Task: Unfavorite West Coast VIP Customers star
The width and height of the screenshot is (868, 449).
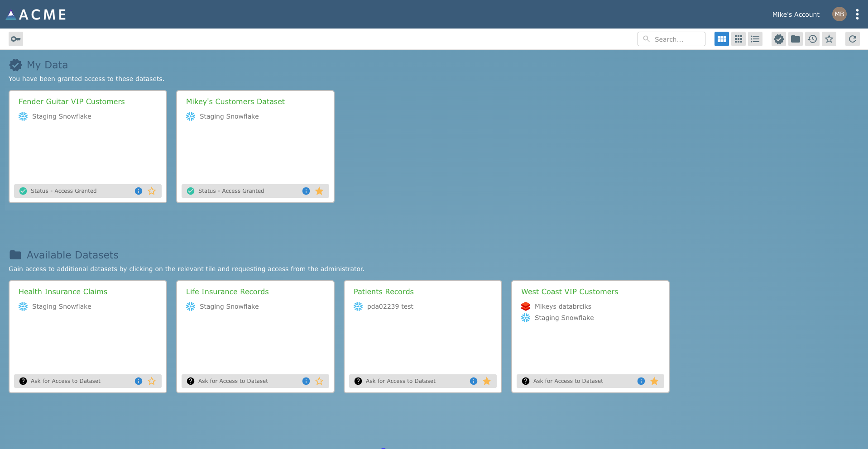Action: pyautogui.click(x=654, y=381)
